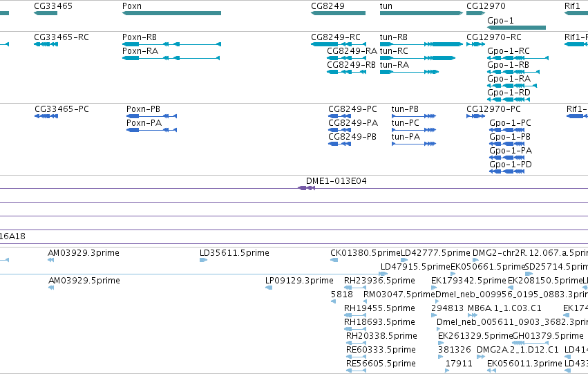
Task: Click the tun-PC protein label
Action: [x=406, y=123]
